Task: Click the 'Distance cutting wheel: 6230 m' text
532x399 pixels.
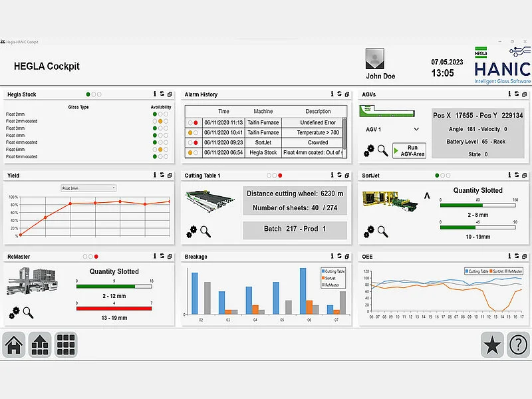Action: click(x=295, y=194)
